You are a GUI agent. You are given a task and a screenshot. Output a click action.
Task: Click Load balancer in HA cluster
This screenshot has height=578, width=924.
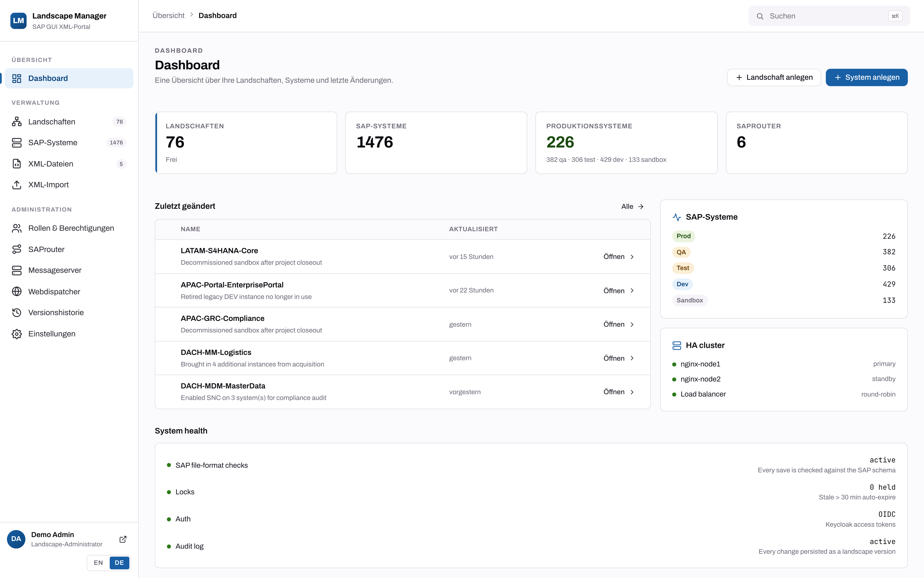tap(703, 394)
